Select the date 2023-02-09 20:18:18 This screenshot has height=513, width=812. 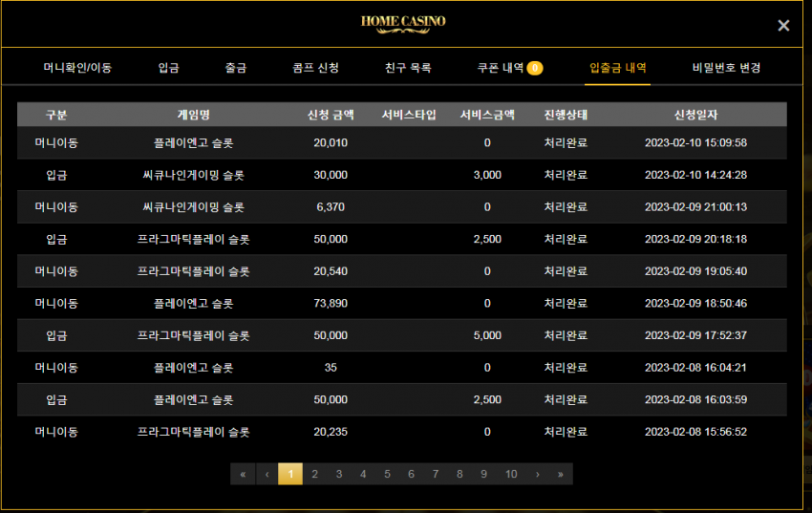[x=695, y=239]
